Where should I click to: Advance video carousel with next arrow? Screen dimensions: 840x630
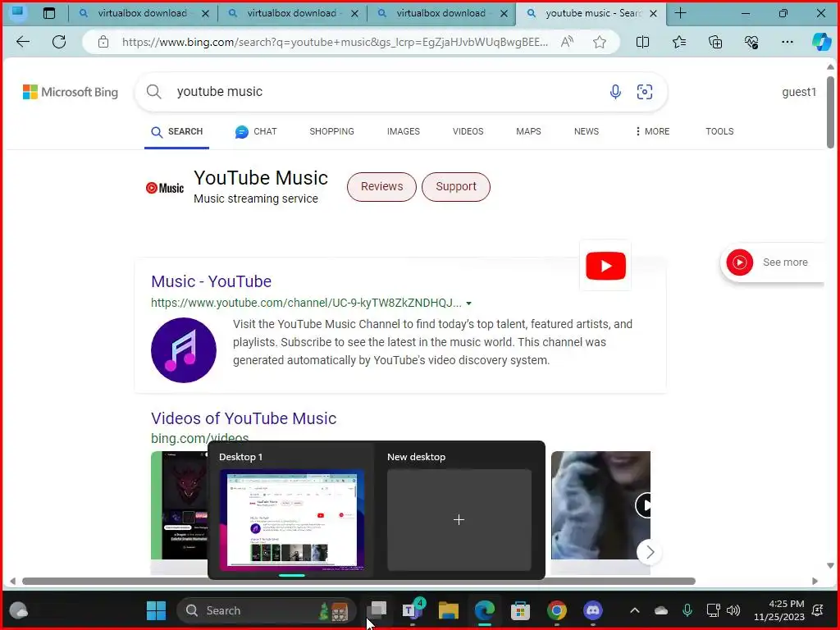tap(650, 552)
